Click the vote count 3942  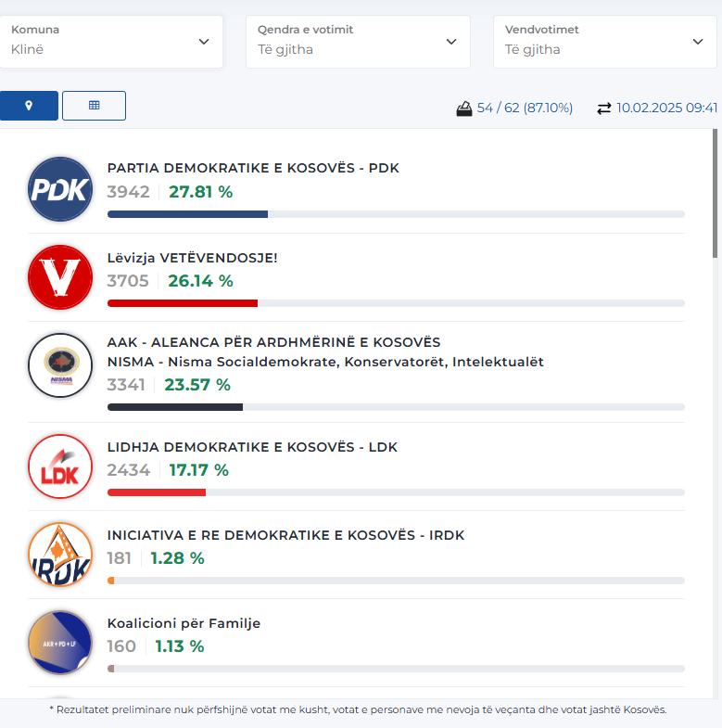(x=129, y=192)
